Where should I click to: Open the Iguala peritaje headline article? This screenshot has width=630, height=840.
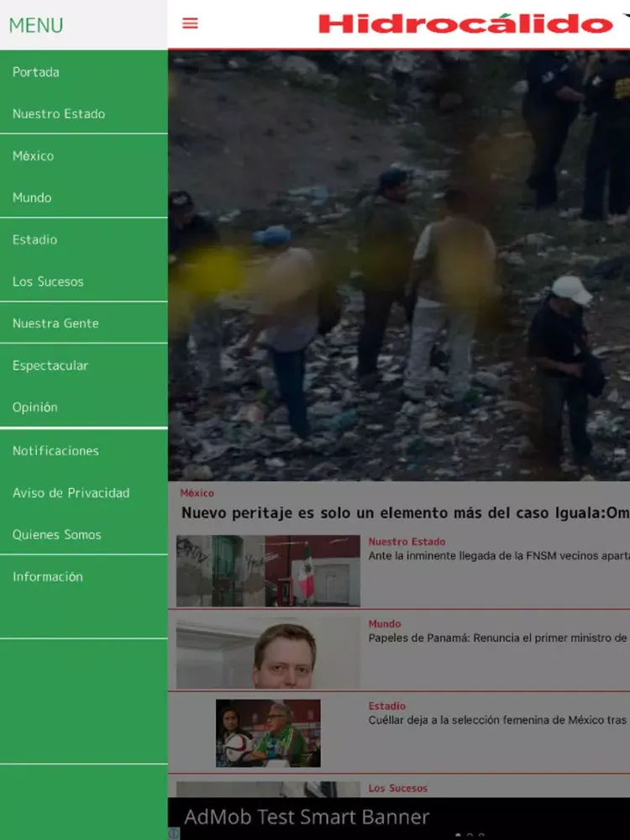tap(405, 513)
